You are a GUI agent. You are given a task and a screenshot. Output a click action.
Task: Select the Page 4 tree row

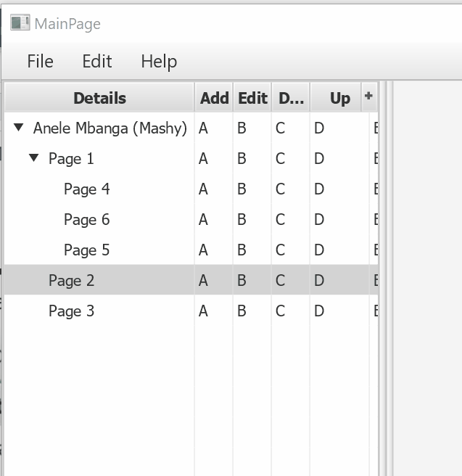[x=87, y=189]
